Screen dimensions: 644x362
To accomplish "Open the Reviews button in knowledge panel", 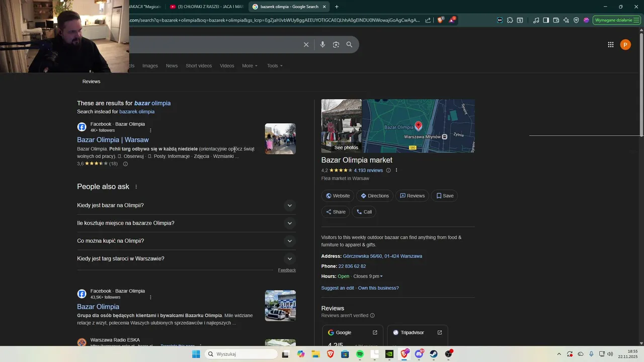I will (412, 196).
